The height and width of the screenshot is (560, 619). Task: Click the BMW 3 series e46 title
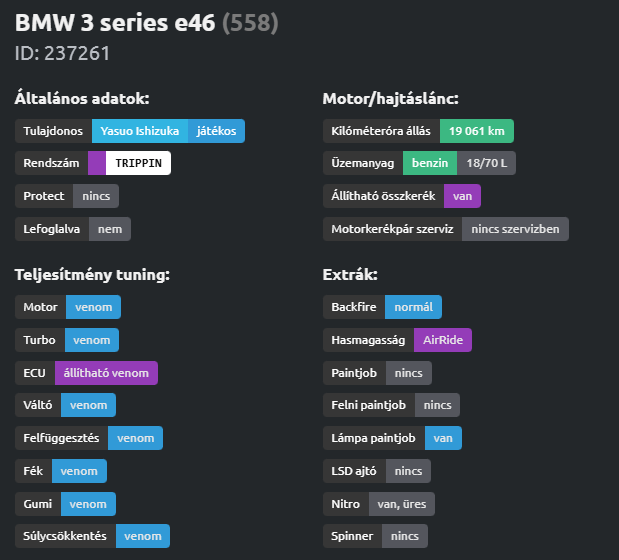tap(115, 23)
